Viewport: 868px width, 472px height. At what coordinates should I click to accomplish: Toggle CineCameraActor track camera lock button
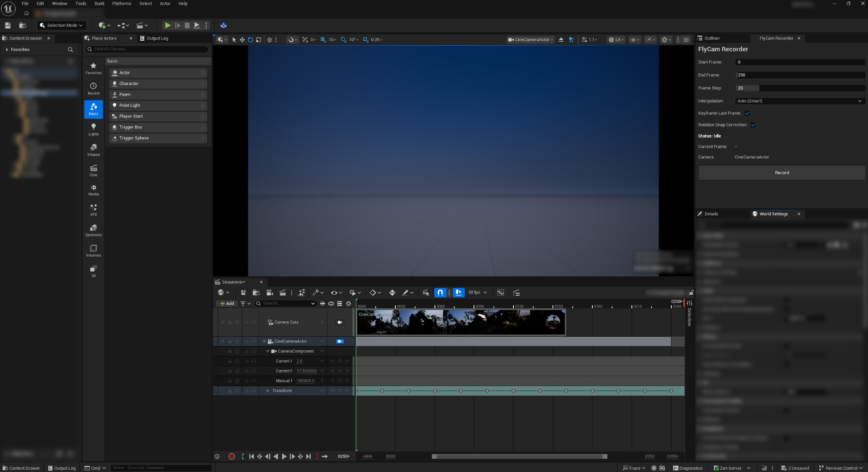click(x=340, y=341)
